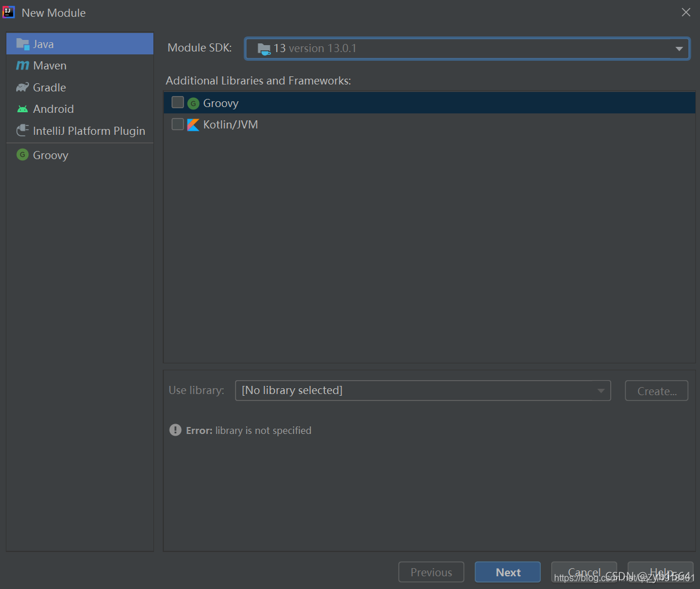Click the Create... library button
Image resolution: width=700 pixels, height=589 pixels.
657,391
